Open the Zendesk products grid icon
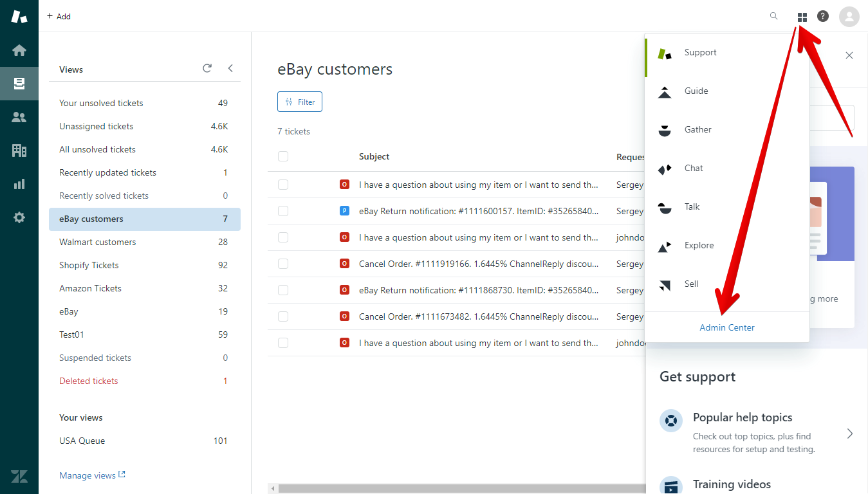The width and height of the screenshot is (868, 494). click(x=802, y=17)
